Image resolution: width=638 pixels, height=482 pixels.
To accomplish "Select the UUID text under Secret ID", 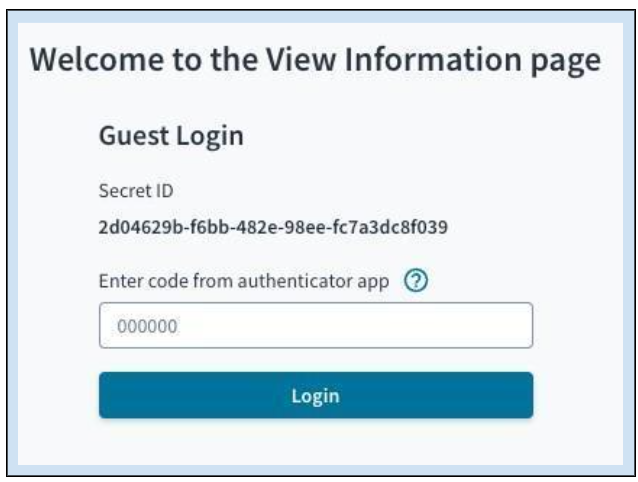I will (x=272, y=227).
